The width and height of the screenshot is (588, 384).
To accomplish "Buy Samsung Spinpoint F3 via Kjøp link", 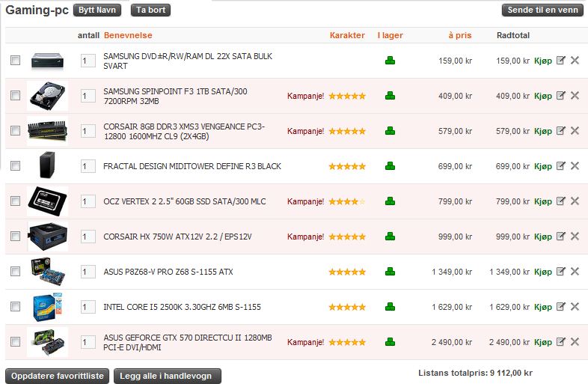I will (543, 96).
